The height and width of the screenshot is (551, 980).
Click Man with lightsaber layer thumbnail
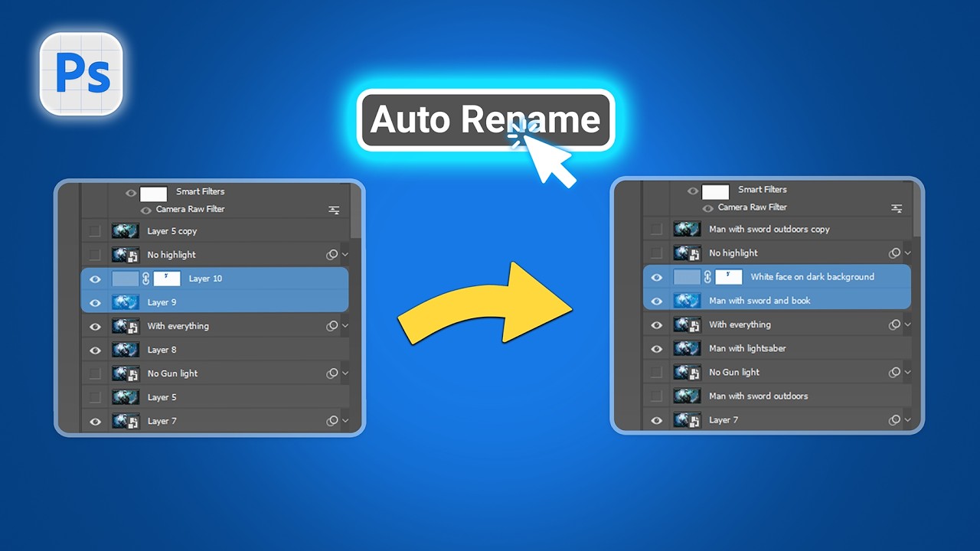pyautogui.click(x=687, y=348)
